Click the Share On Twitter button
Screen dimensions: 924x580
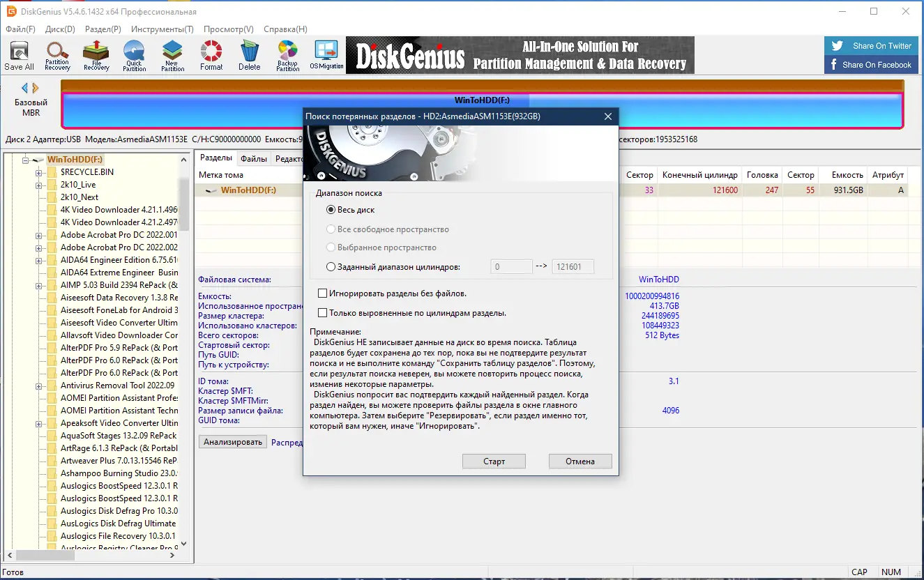872,46
